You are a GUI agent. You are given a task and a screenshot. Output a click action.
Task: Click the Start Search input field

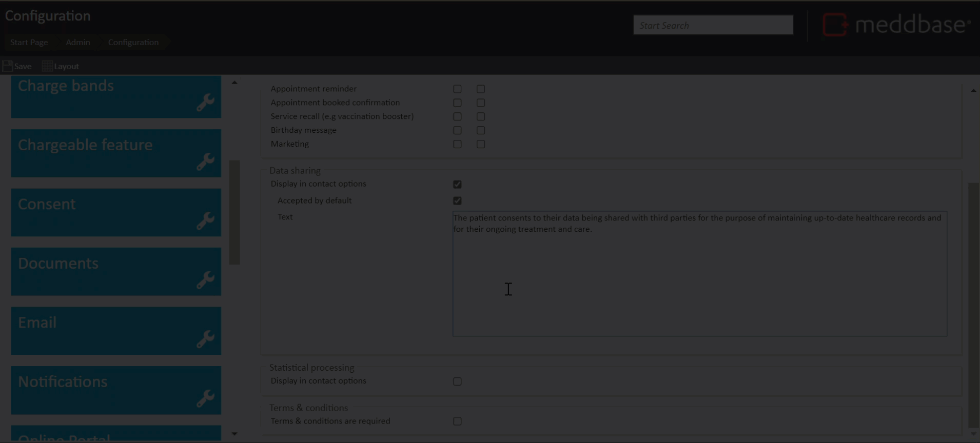pos(713,25)
